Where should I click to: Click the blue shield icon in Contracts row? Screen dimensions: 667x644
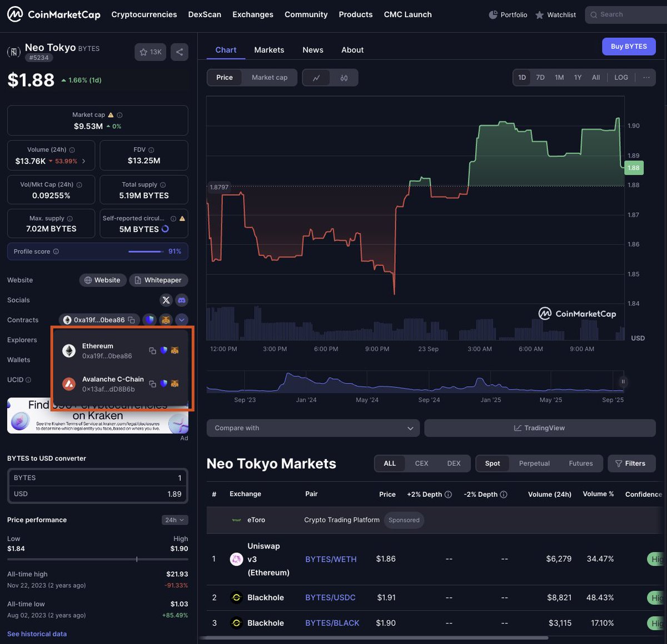pos(149,320)
